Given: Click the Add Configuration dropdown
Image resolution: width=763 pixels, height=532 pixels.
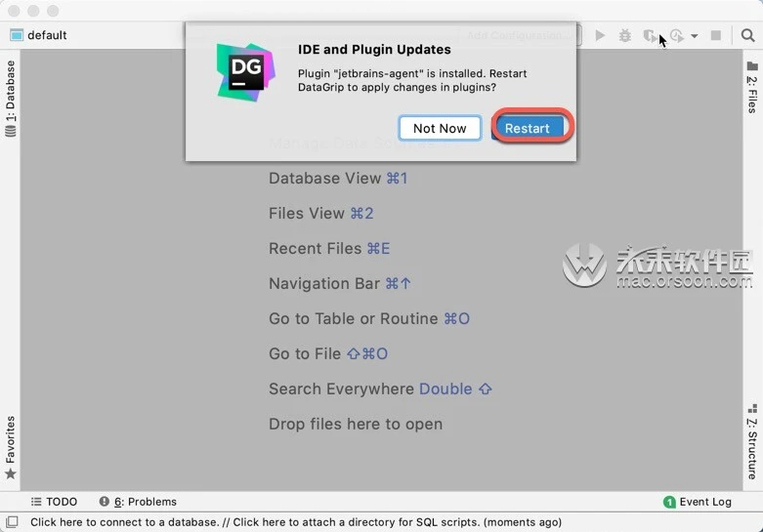Looking at the screenshot, I should click(x=520, y=35).
